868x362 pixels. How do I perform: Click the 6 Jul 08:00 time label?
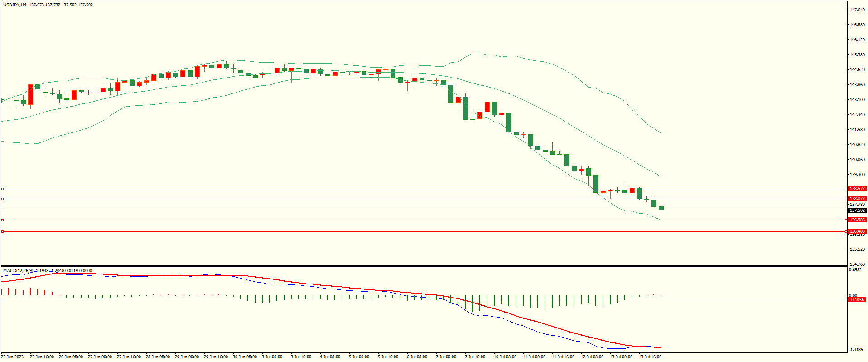(417, 357)
